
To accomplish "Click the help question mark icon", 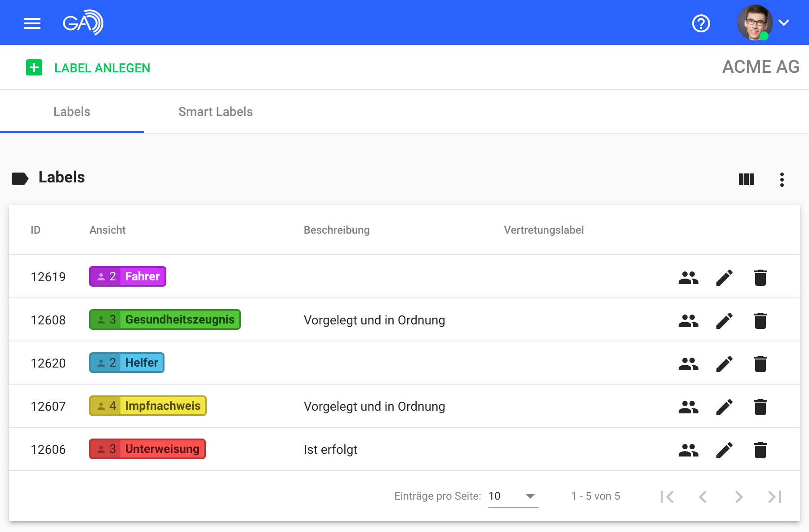I will pyautogui.click(x=701, y=23).
